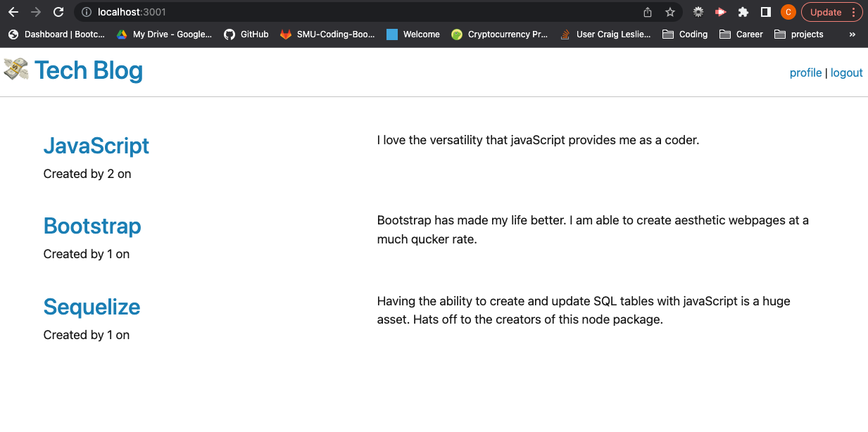Open the gear extension icon
868x432 pixels.
[698, 12]
